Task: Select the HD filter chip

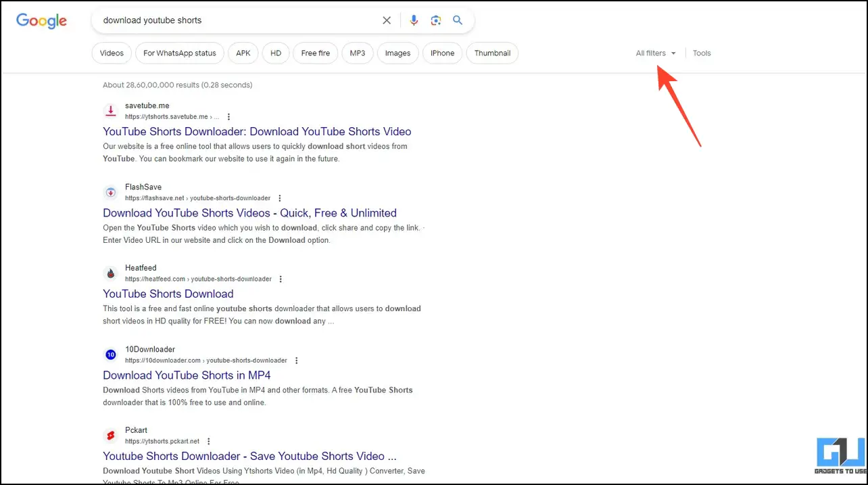Action: (276, 53)
